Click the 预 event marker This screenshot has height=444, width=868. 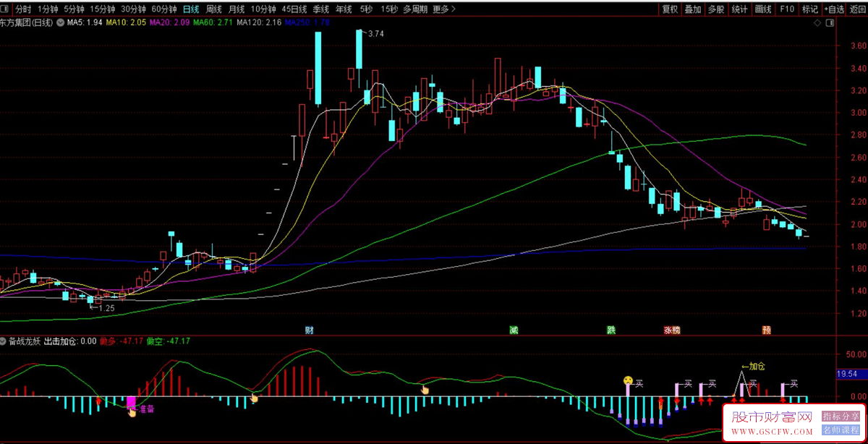(766, 330)
